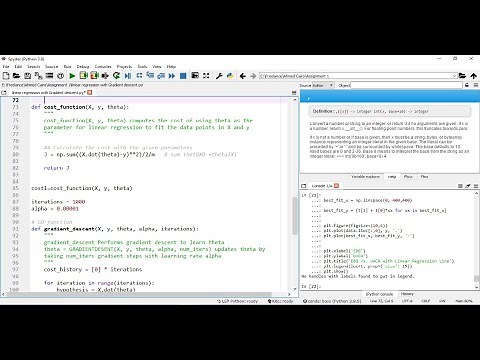480x360 pixels.
Task: Click the console vertical scrollbar thumb
Action: coord(476,278)
